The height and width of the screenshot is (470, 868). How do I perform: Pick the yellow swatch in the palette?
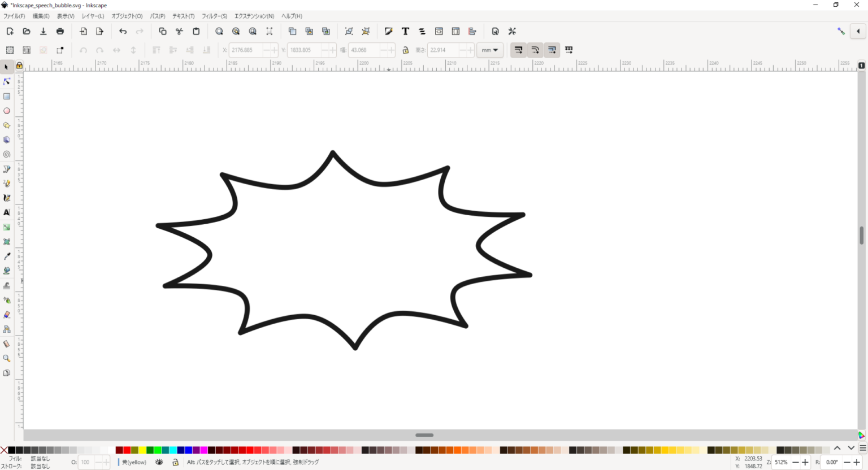point(142,450)
